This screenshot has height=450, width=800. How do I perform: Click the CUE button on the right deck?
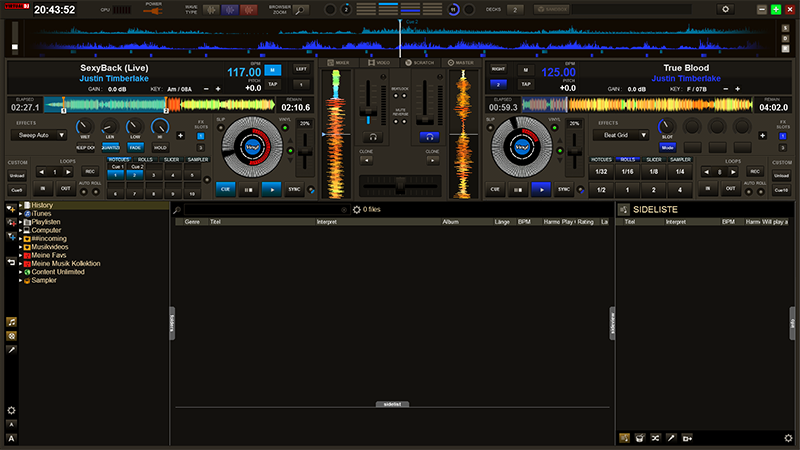pos(494,188)
